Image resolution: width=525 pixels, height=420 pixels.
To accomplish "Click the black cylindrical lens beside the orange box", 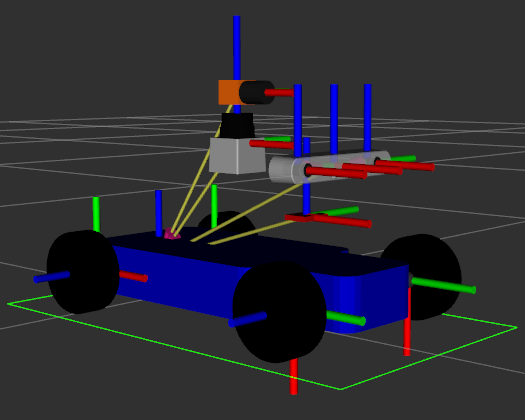I will click(x=257, y=92).
